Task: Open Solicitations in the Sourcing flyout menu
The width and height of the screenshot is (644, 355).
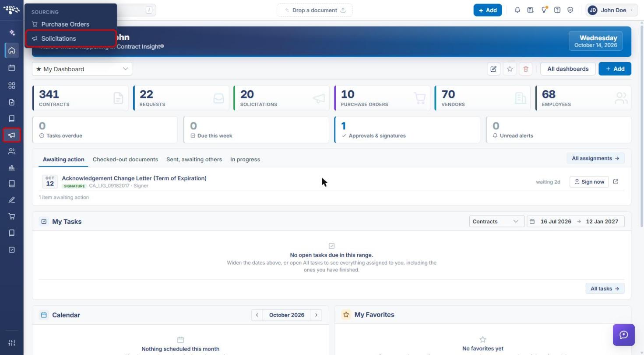Action: [x=71, y=38]
